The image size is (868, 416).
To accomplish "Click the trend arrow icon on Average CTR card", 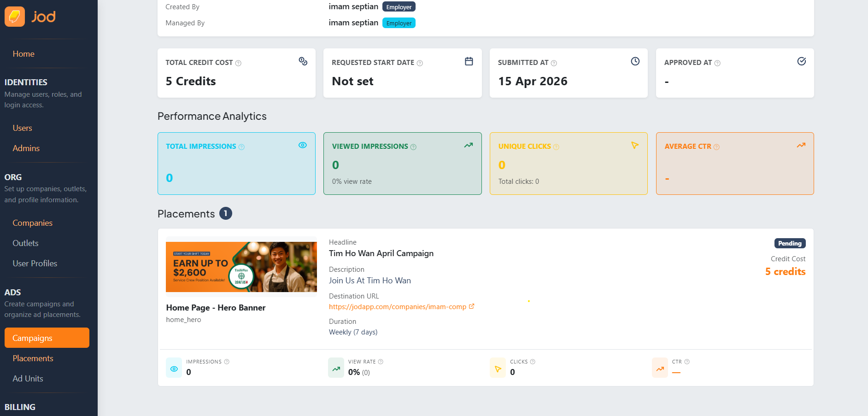I will tap(801, 145).
